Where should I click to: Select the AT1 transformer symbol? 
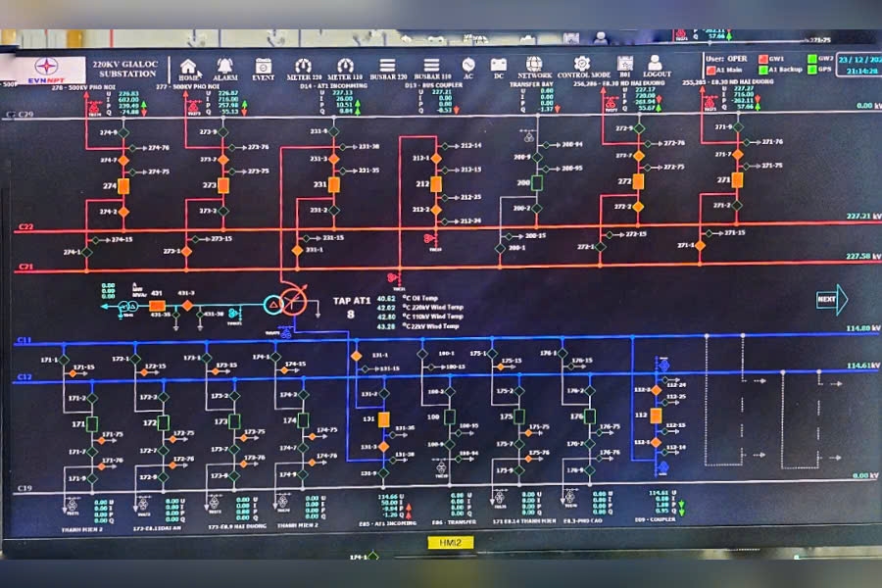point(285,304)
